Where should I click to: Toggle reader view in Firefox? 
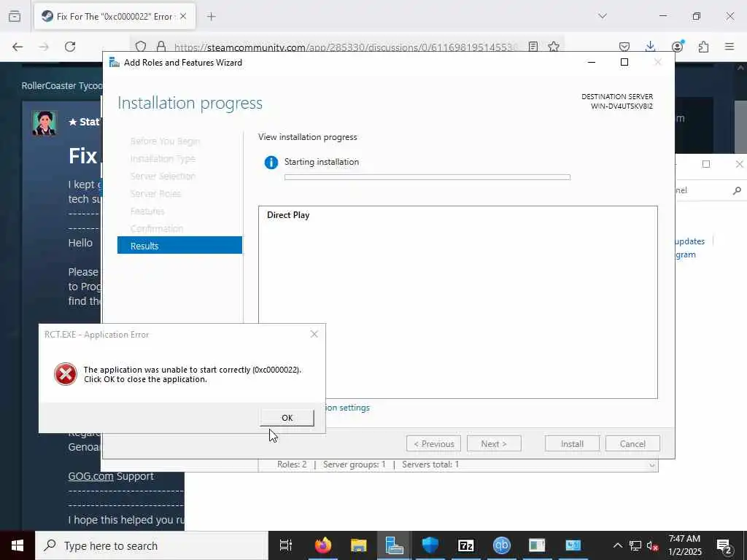tap(533, 47)
